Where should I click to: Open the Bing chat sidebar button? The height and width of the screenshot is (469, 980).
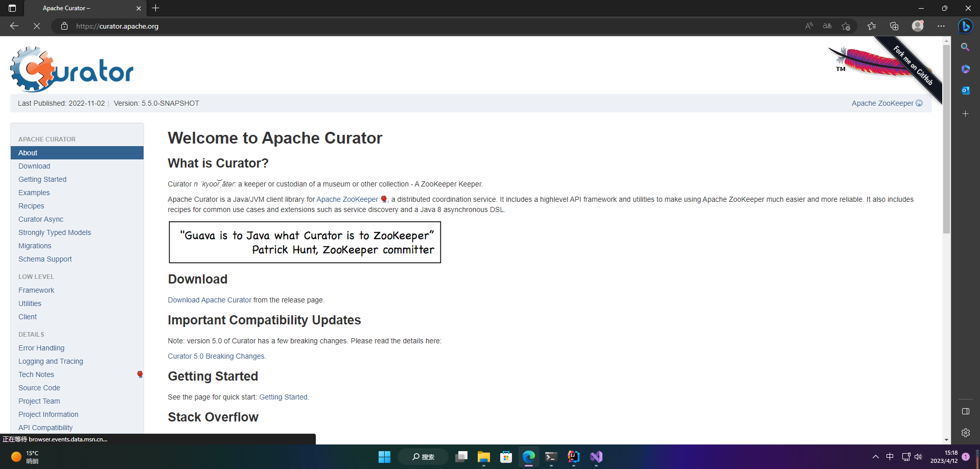pyautogui.click(x=965, y=26)
